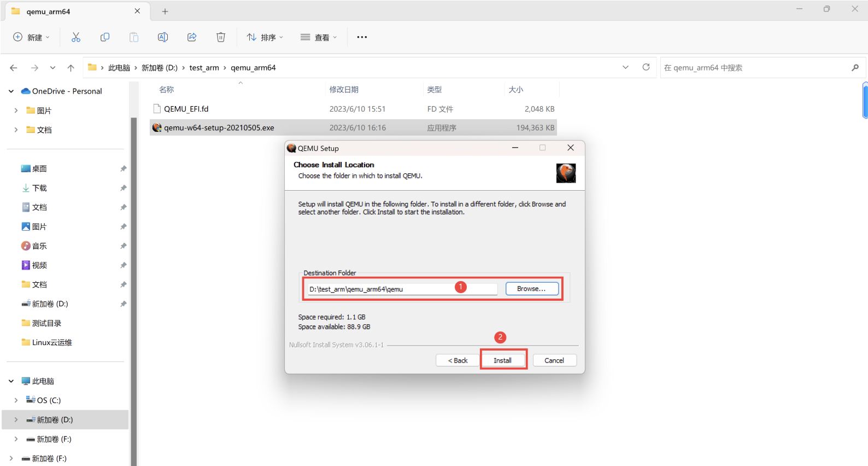Select the QEMU_EFI.fd file
This screenshot has height=466, width=868.
(353, 109)
